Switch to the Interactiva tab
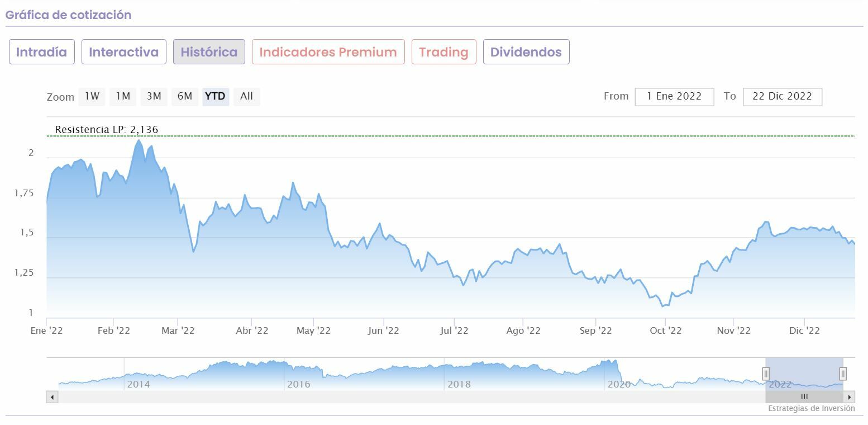Image resolution: width=868 pixels, height=425 pixels. (124, 52)
